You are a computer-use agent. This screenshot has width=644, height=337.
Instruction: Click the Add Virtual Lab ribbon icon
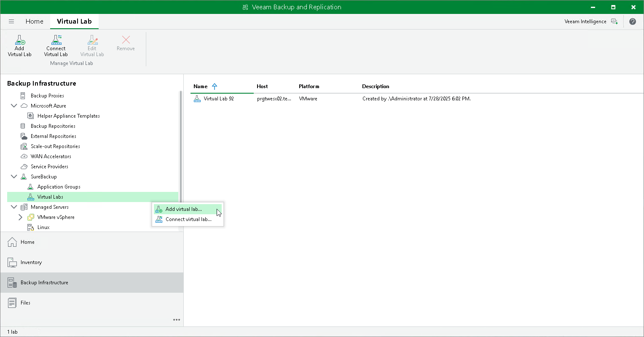click(20, 40)
